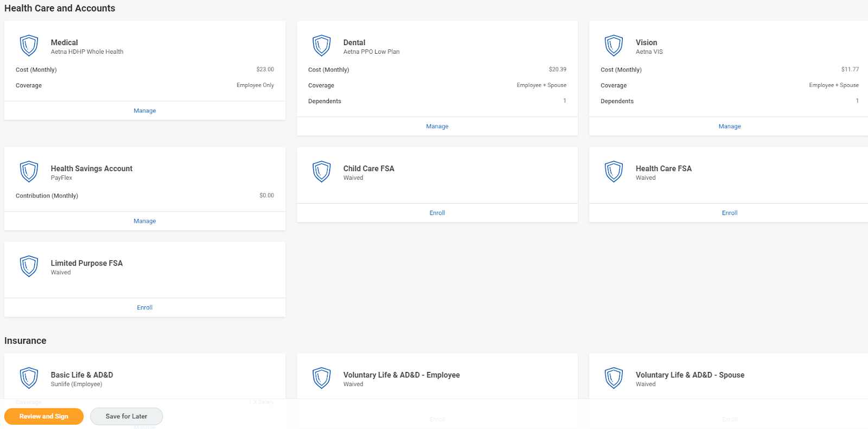Click the Dental plan shield icon
Viewport: 868px width, 429px height.
pos(321,46)
